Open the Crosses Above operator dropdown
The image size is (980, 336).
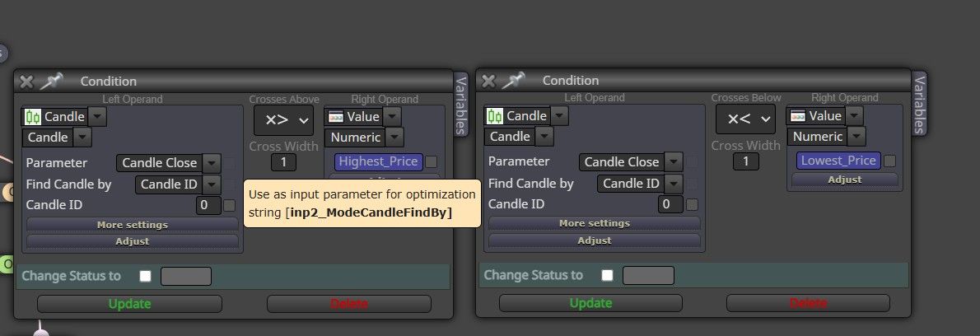(284, 120)
